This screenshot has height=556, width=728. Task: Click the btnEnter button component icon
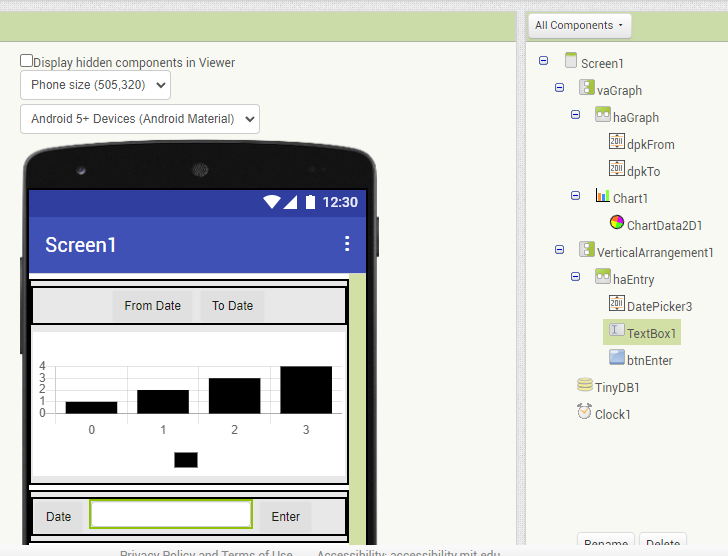[x=618, y=358]
